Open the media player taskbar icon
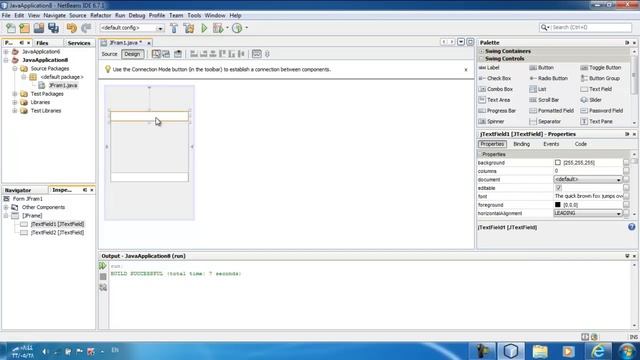This screenshot has height=360, width=640. (569, 351)
